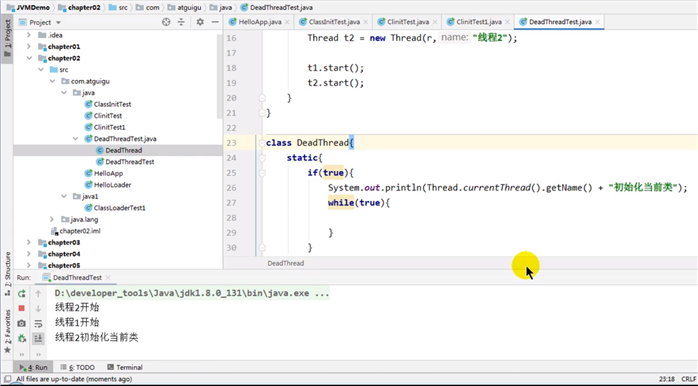
Task: Close the DeadThreadTest.java tab
Action: coord(597,22)
